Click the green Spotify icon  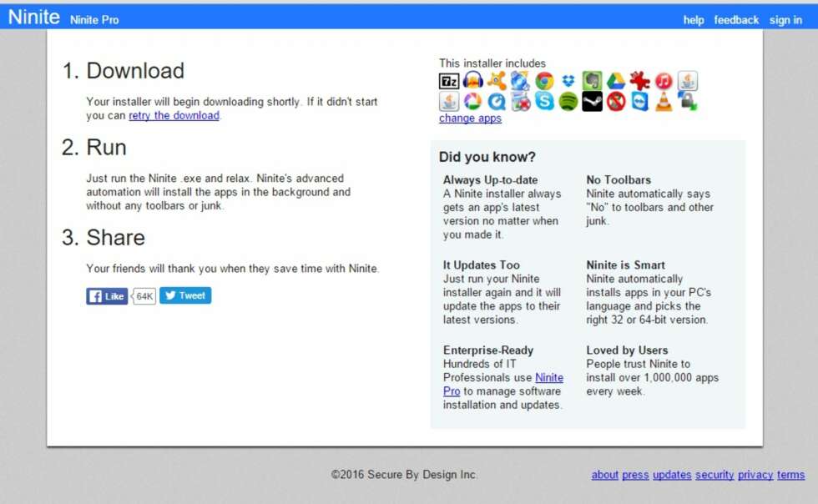(568, 101)
